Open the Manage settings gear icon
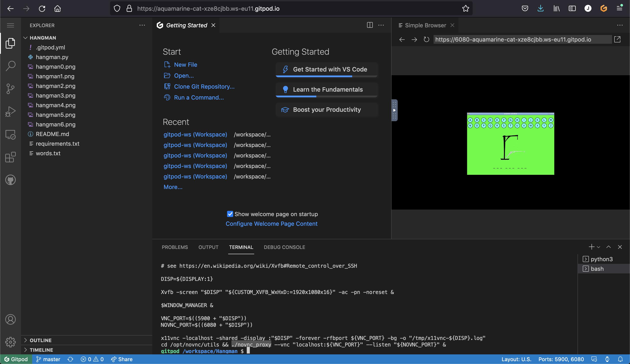The image size is (630, 364). tap(10, 342)
